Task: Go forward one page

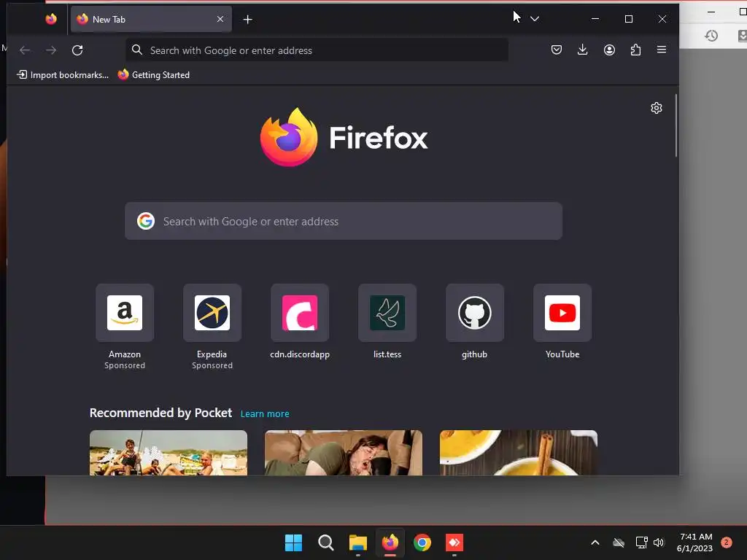Action: pyautogui.click(x=51, y=50)
